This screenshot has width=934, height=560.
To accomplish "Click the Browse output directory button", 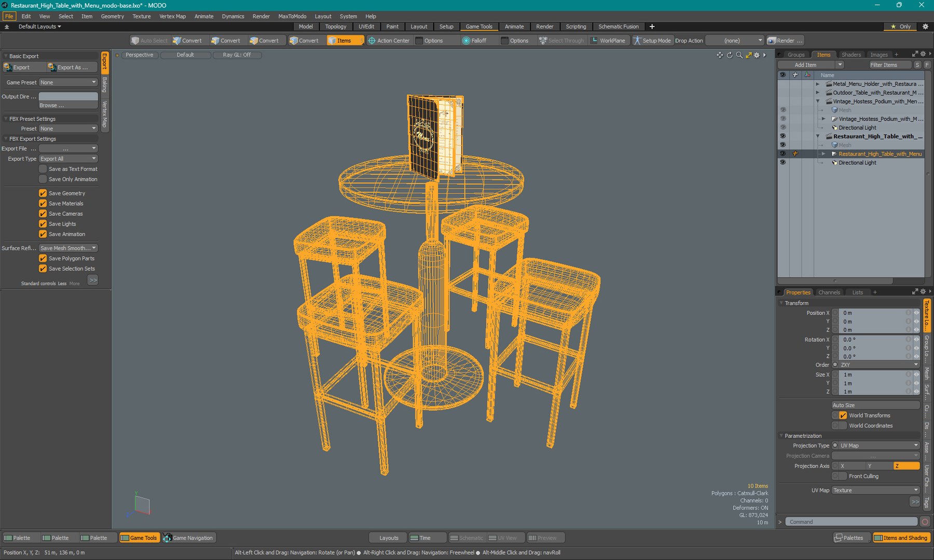I will [x=68, y=105].
